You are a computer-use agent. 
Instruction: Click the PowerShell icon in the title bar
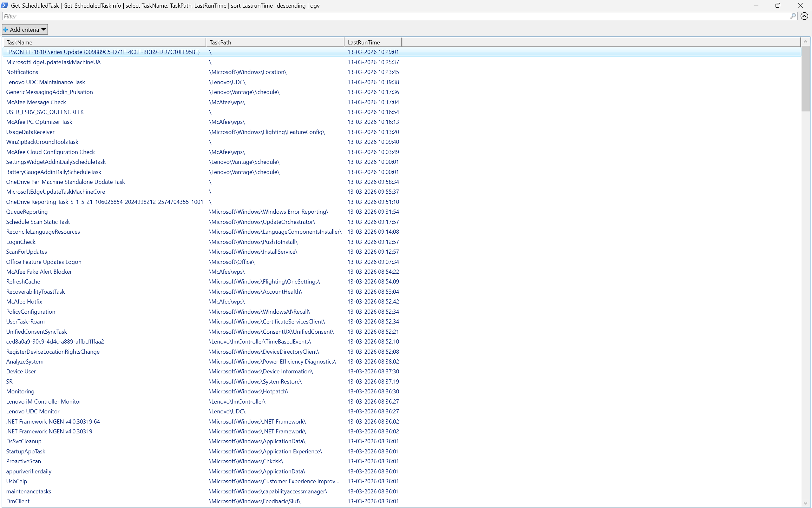coord(5,5)
